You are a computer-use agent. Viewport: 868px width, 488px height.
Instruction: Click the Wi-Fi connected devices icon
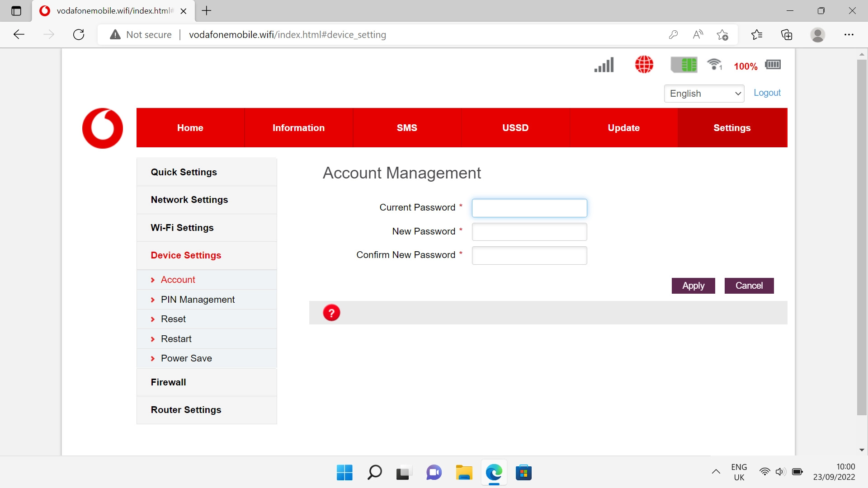[x=715, y=65]
